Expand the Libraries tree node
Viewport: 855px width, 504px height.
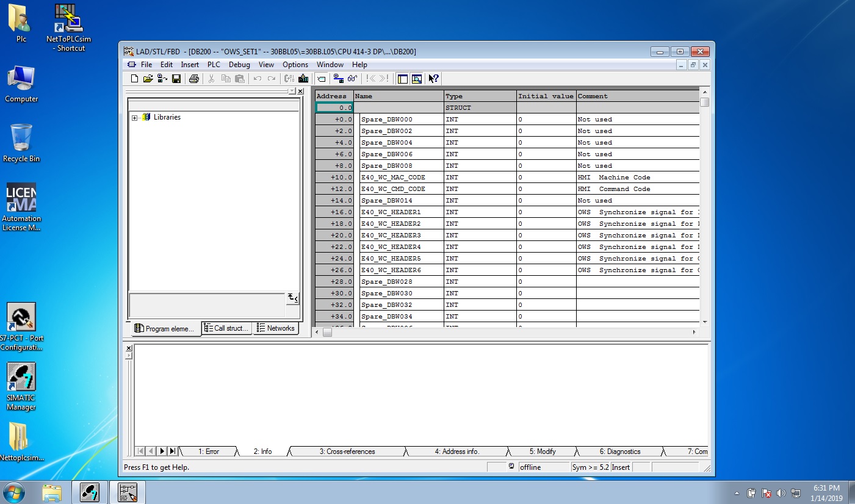[x=135, y=118]
